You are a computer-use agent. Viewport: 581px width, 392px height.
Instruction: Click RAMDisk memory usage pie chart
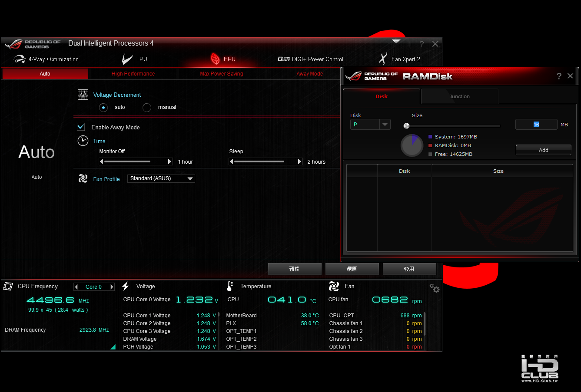[412, 145]
